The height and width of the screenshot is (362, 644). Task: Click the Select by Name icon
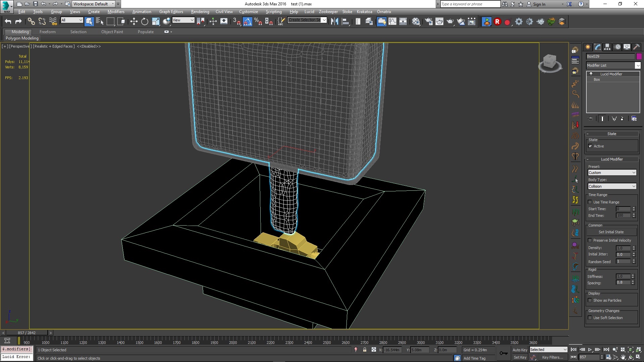[x=100, y=22]
